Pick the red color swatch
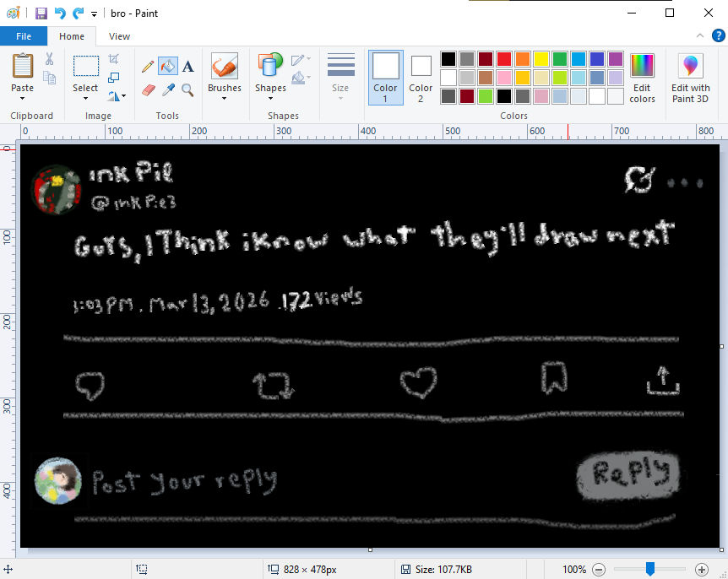The image size is (728, 579). (x=504, y=59)
